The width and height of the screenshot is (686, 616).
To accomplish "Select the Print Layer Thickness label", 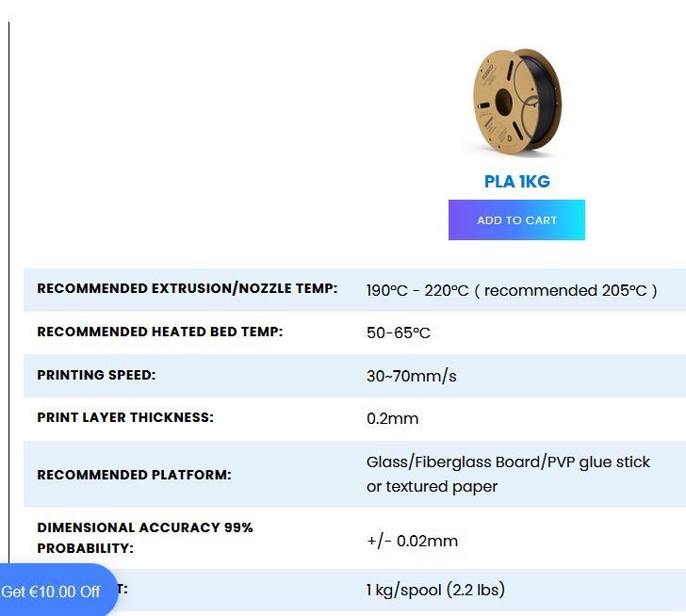I will click(125, 417).
